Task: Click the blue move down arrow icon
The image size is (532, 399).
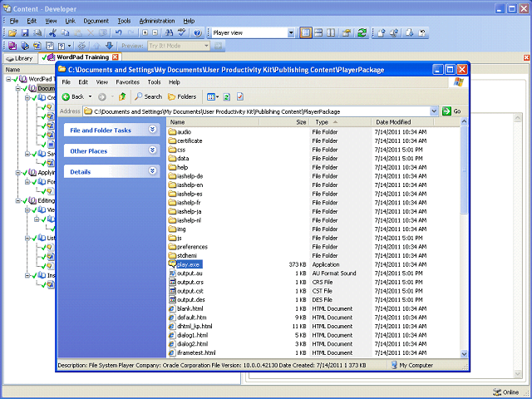Action: 109,46
